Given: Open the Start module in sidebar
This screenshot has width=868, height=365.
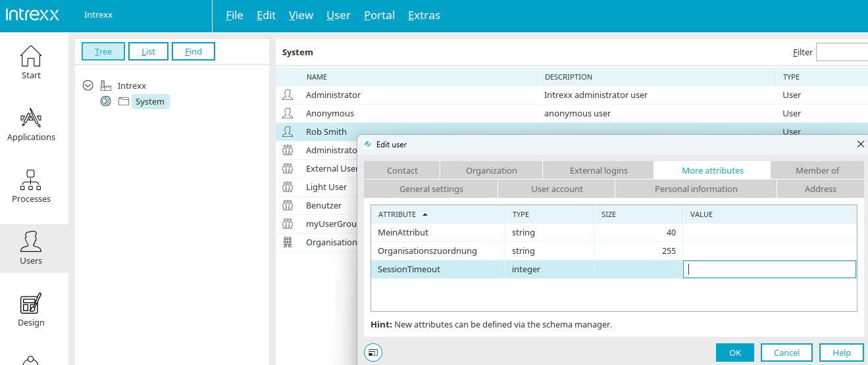Looking at the screenshot, I should [31, 62].
